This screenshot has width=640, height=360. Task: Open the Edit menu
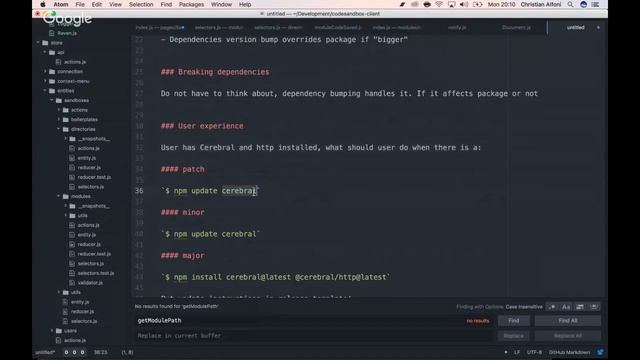97,4
